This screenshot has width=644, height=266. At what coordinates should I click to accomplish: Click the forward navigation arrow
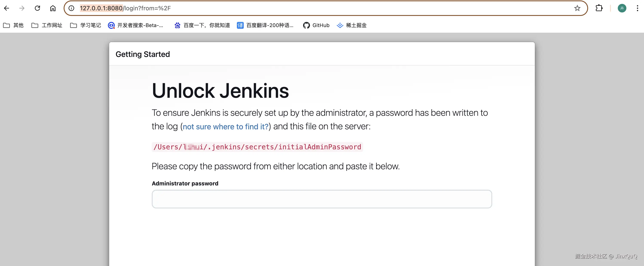pyautogui.click(x=22, y=8)
